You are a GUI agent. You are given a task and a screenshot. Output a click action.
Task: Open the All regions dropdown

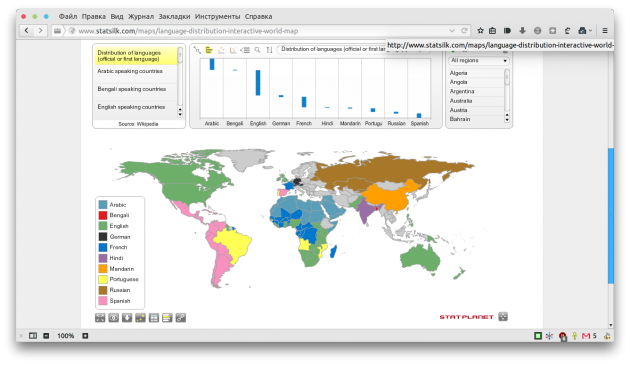(x=479, y=60)
